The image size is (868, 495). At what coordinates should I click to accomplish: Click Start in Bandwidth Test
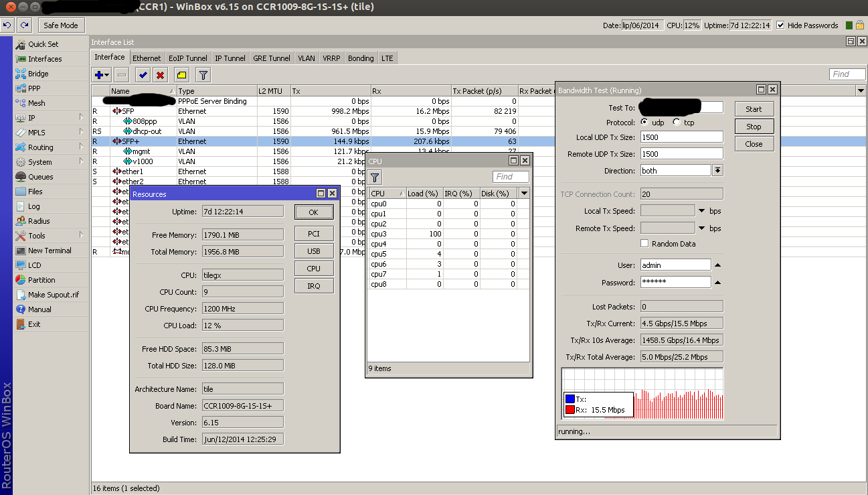click(754, 109)
